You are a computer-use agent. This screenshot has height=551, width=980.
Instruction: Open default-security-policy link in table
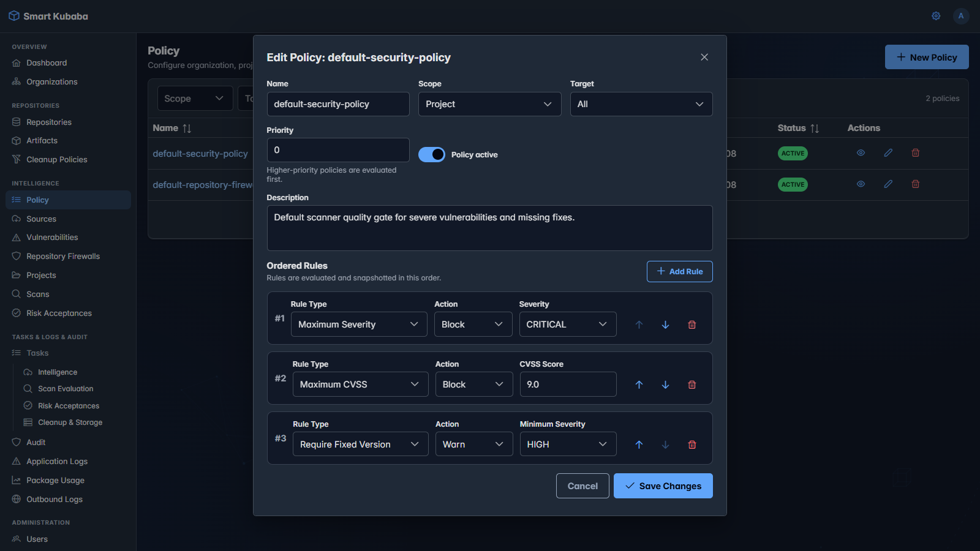tap(200, 154)
